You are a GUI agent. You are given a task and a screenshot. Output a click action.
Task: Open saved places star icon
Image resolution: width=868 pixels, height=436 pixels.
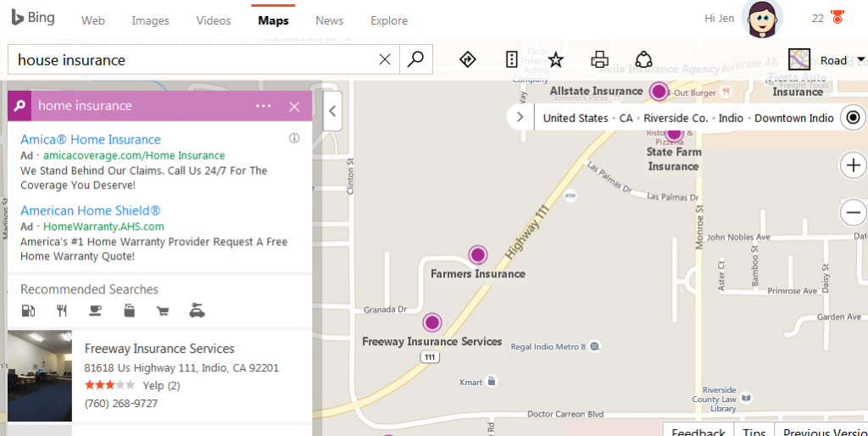[x=555, y=59]
